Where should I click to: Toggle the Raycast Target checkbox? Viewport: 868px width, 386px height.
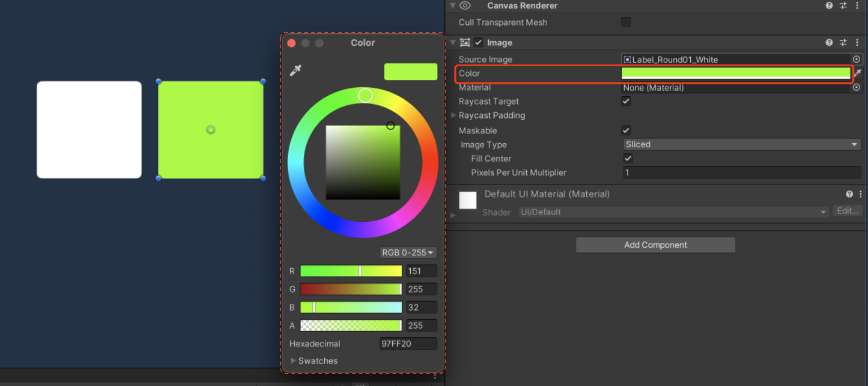point(626,101)
